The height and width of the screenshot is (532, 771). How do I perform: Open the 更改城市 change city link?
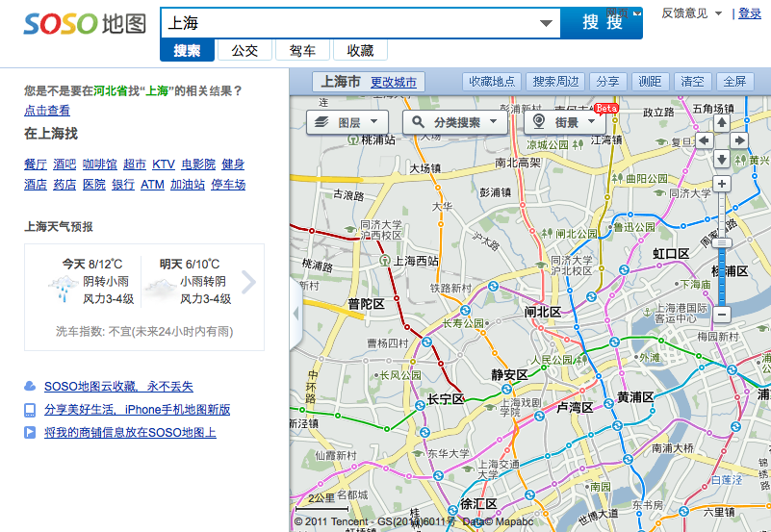[x=394, y=83]
